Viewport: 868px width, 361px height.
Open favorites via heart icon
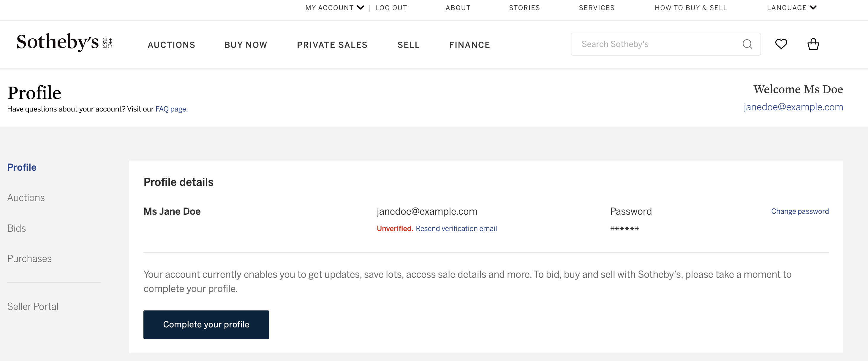tap(781, 44)
